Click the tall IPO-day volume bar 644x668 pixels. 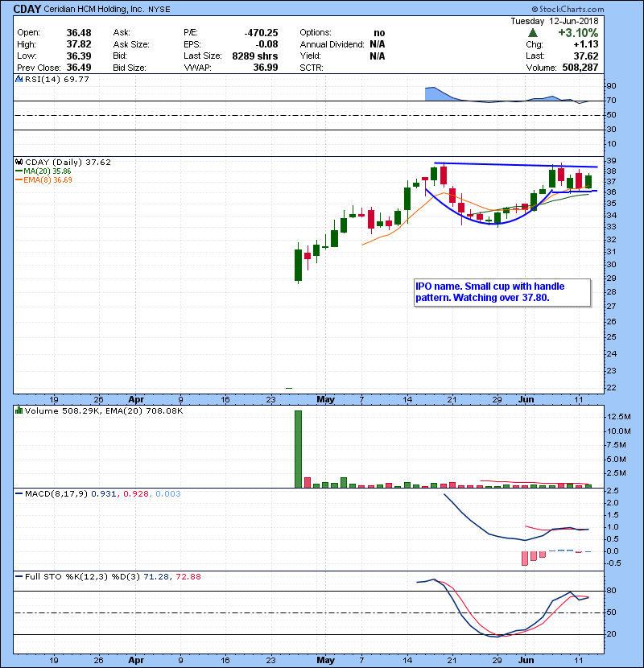(298, 449)
